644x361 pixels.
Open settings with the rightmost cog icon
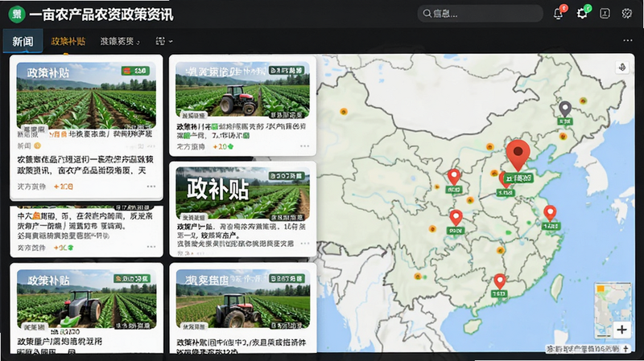[x=627, y=14]
